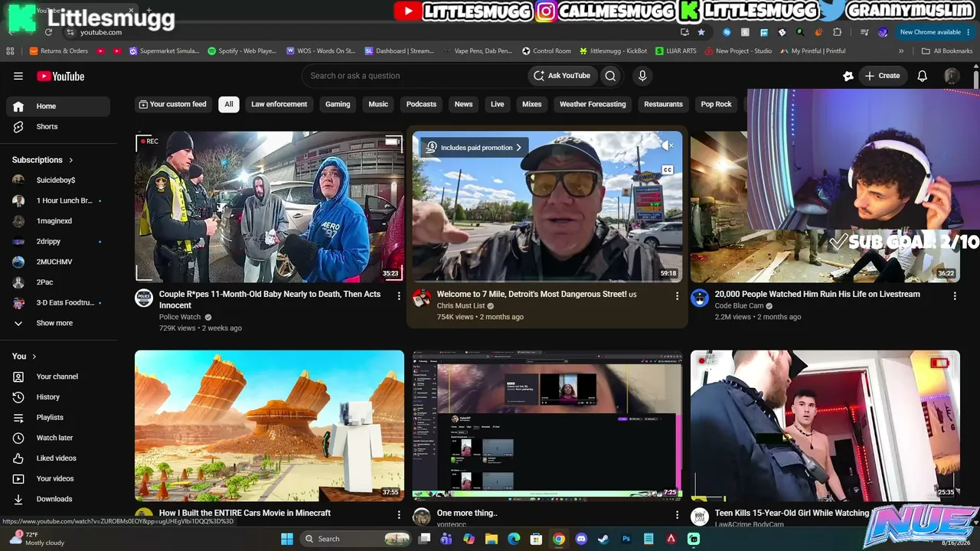This screenshot has height=551, width=980.
Task: Open the Minecraft Cars Movie thumbnail
Action: pos(269,425)
